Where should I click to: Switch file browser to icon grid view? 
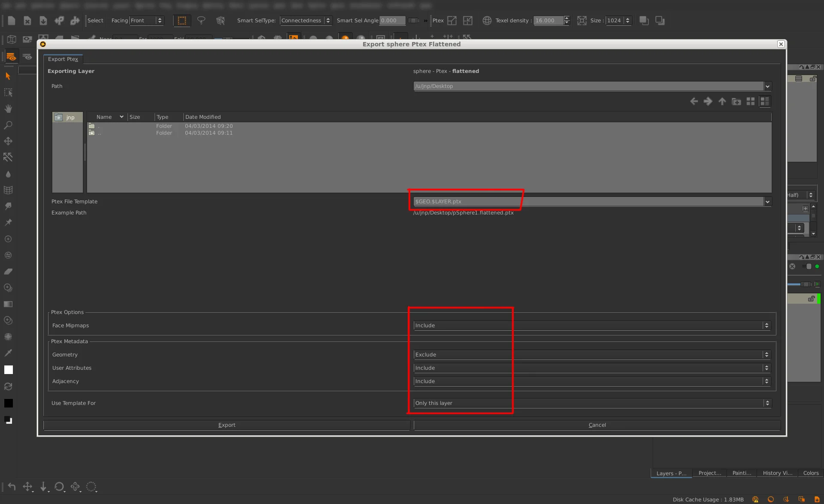750,102
